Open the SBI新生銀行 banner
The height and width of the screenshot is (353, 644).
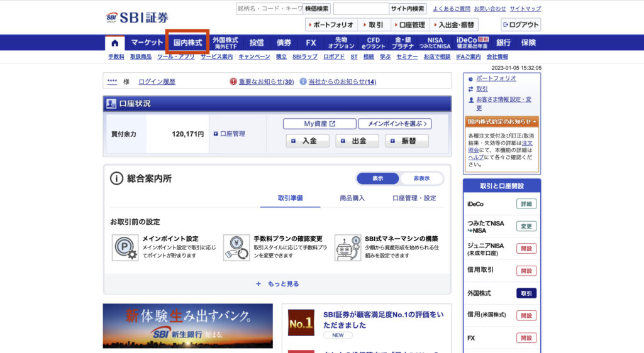pyautogui.click(x=187, y=326)
